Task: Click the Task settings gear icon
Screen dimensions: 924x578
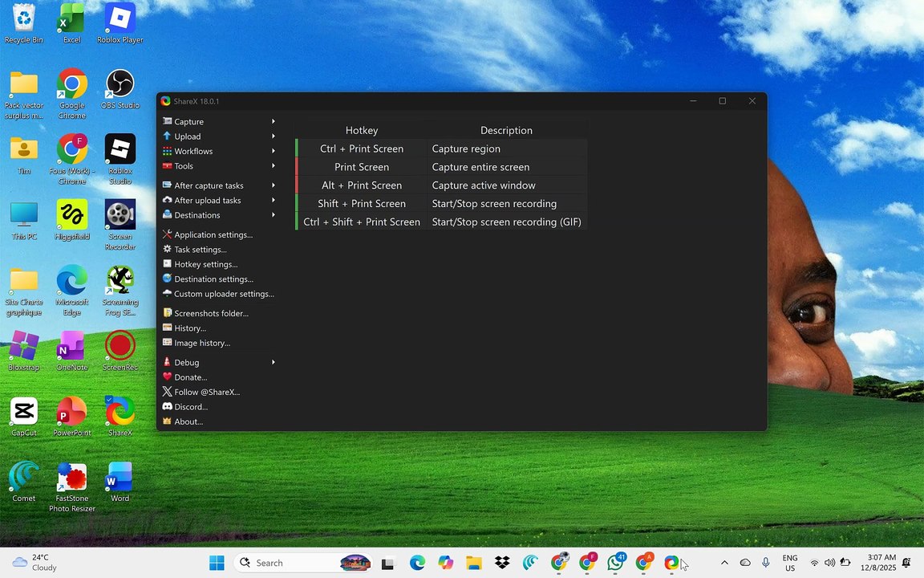Action: 168,250
